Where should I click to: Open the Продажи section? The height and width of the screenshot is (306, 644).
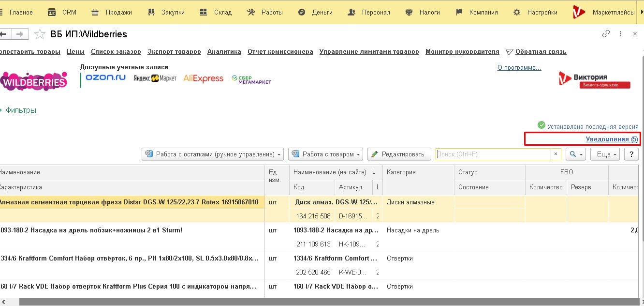pos(111,12)
